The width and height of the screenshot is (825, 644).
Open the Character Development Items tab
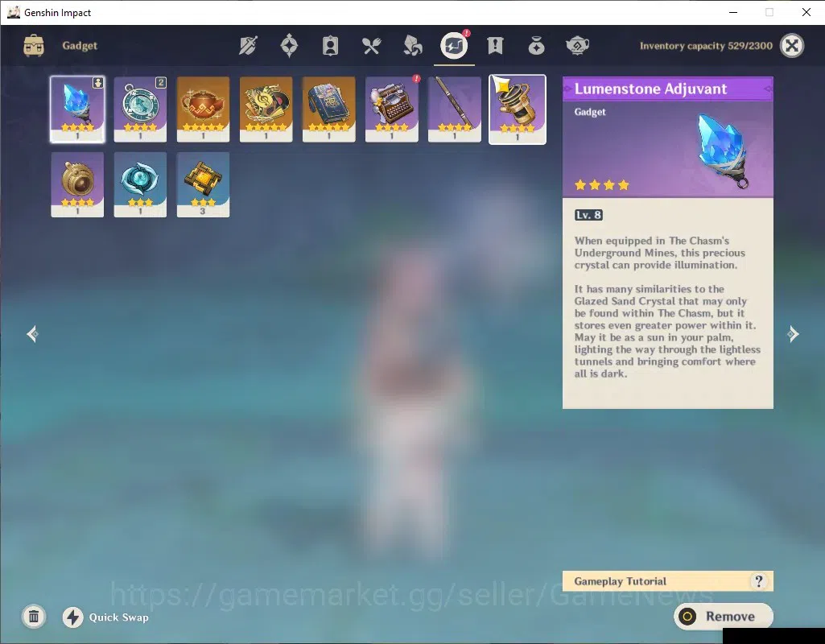331,46
